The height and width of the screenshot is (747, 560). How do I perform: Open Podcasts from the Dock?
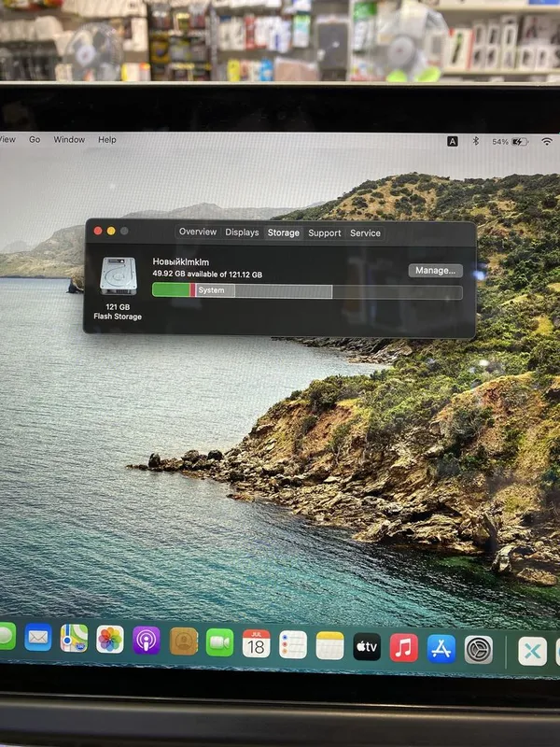pos(147,641)
